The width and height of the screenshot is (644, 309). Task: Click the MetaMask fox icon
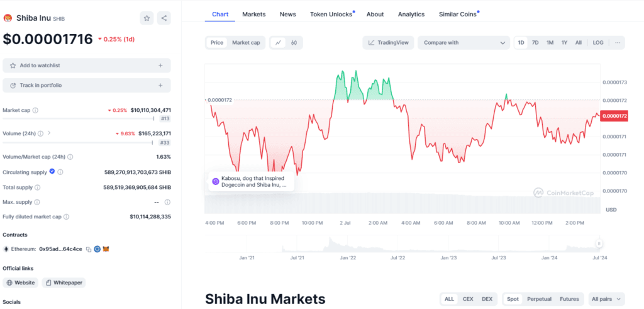(106, 249)
